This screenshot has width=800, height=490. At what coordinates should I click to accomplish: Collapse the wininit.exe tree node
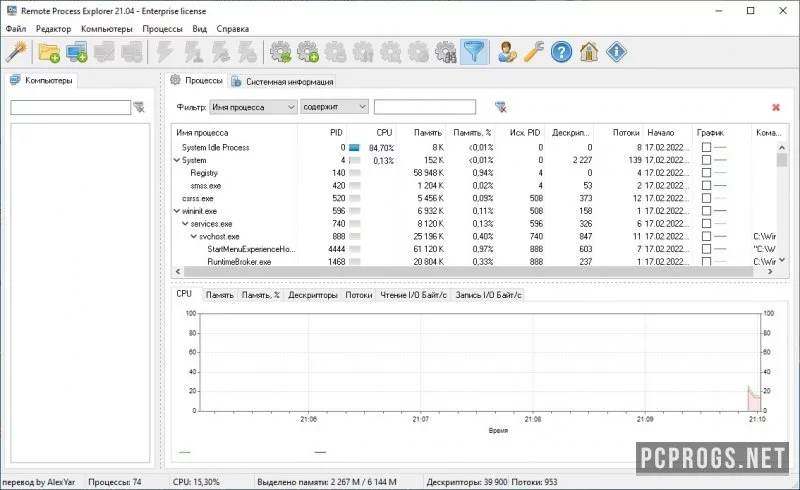[177, 211]
